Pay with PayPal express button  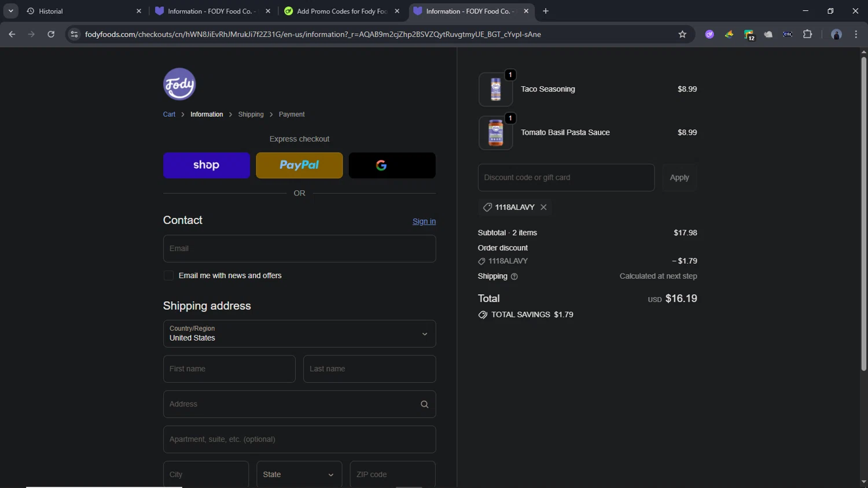pyautogui.click(x=299, y=165)
